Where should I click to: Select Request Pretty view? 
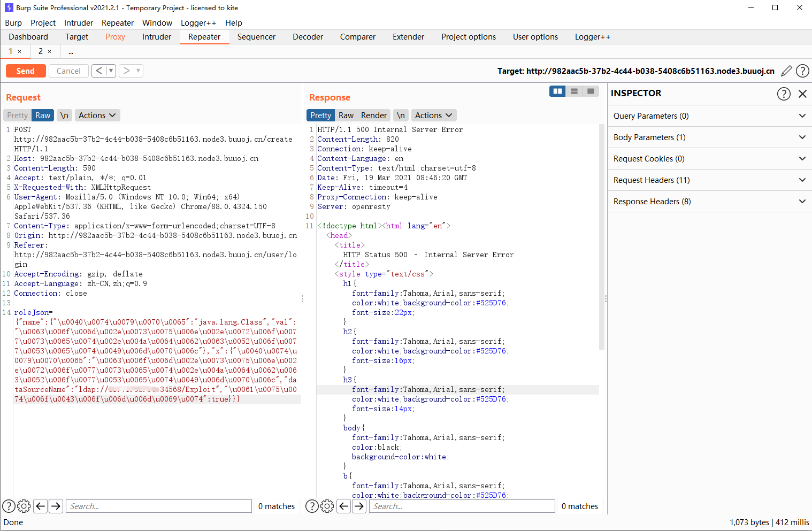[18, 116]
